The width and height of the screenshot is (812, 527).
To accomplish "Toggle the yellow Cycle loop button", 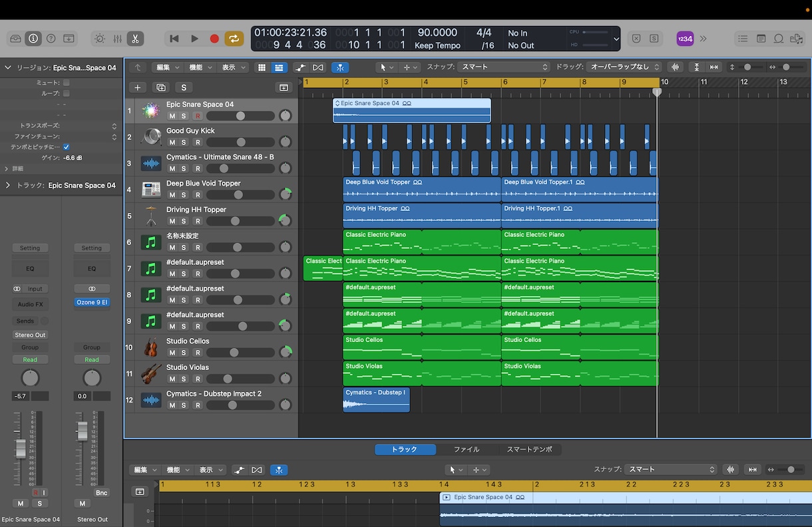I will [234, 39].
